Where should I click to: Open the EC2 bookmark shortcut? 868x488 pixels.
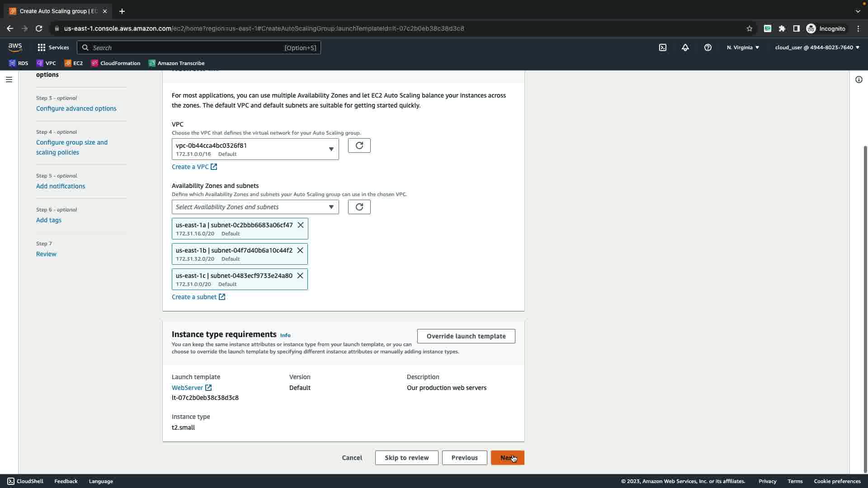(x=74, y=63)
